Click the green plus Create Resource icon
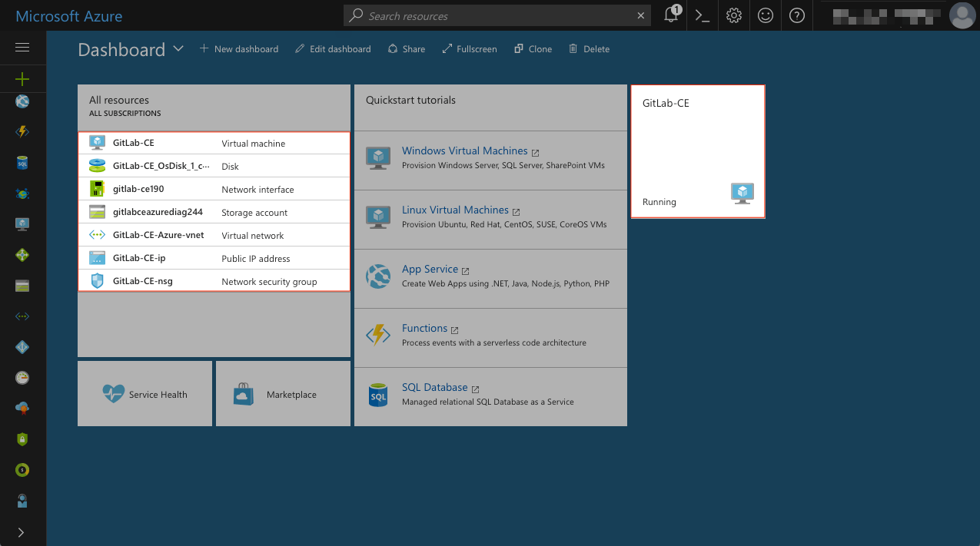This screenshot has width=980, height=546. coord(22,78)
